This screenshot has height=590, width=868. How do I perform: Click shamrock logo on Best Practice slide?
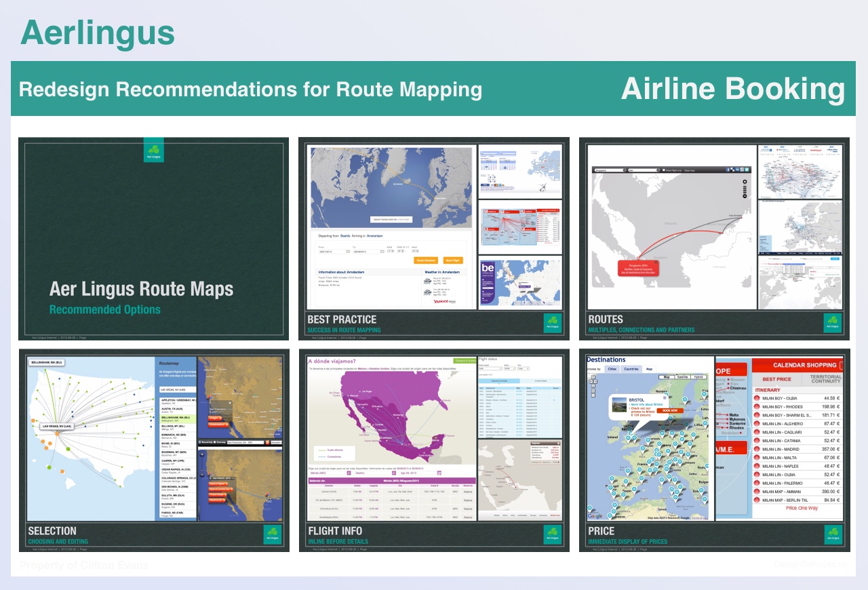click(x=552, y=323)
